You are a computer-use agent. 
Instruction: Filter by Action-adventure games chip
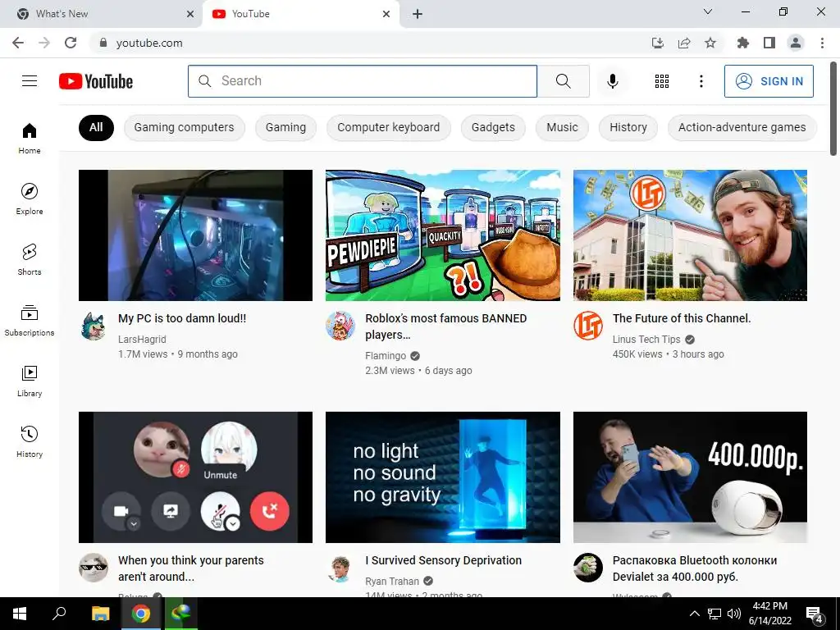(x=742, y=127)
